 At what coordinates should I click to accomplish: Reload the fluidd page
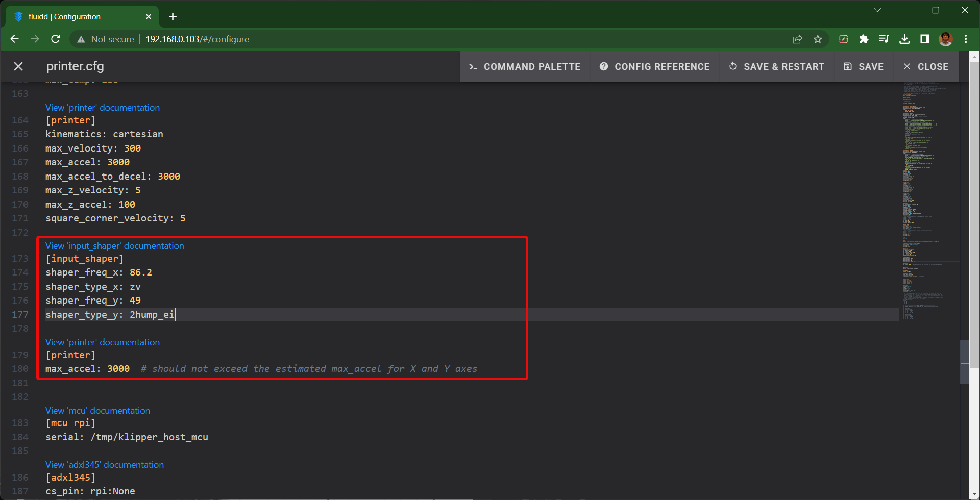[x=56, y=39]
